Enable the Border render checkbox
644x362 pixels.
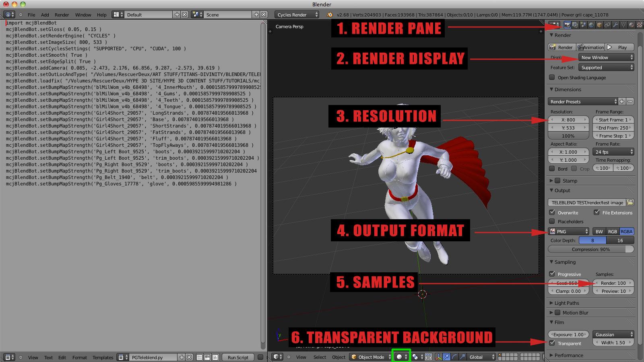click(552, 169)
